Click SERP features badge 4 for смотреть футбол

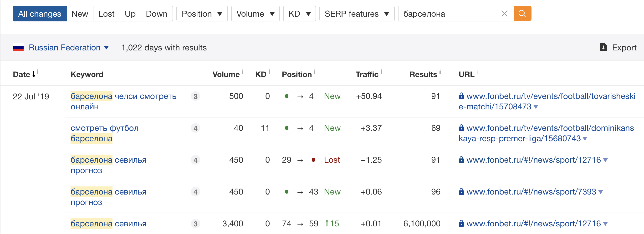click(x=195, y=128)
